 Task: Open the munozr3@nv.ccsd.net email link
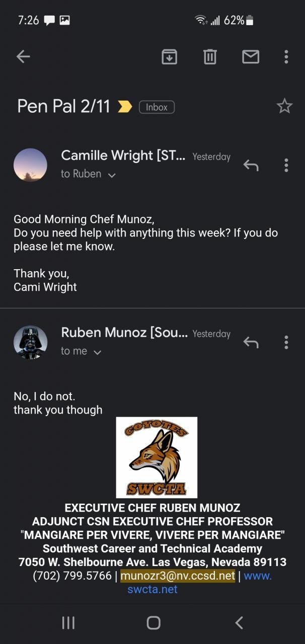pyautogui.click(x=178, y=576)
